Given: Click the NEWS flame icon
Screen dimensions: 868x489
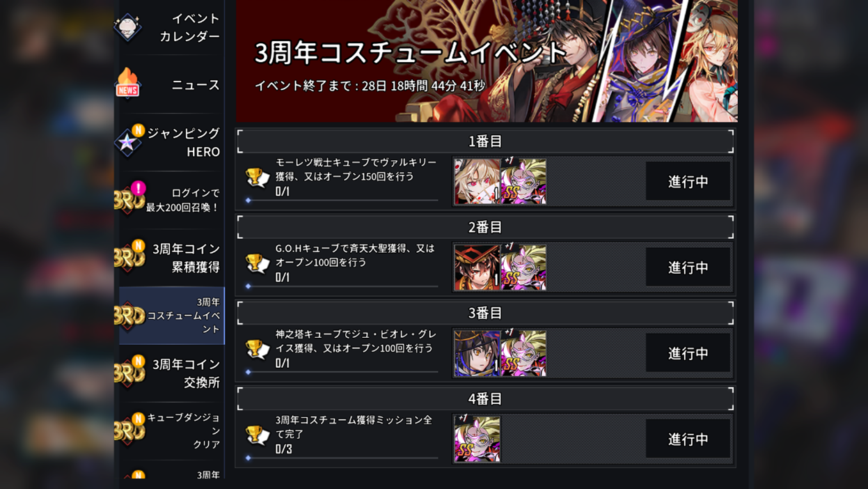Looking at the screenshot, I should pos(127,84).
